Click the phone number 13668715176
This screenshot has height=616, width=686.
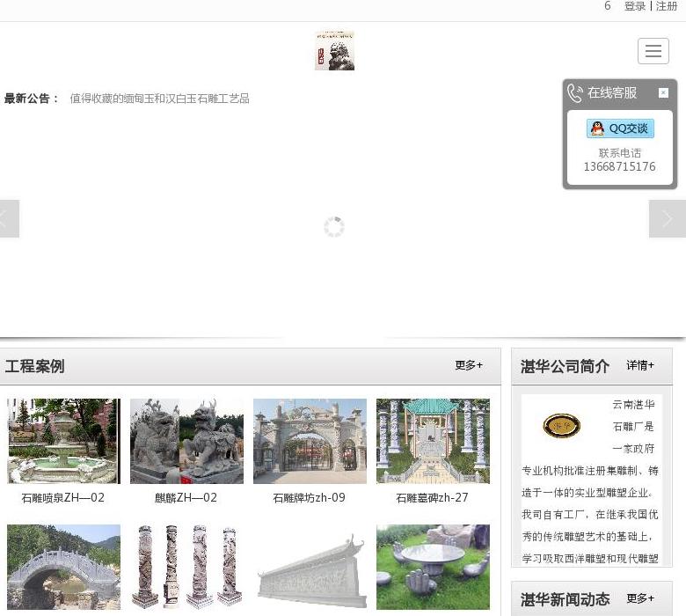619,166
